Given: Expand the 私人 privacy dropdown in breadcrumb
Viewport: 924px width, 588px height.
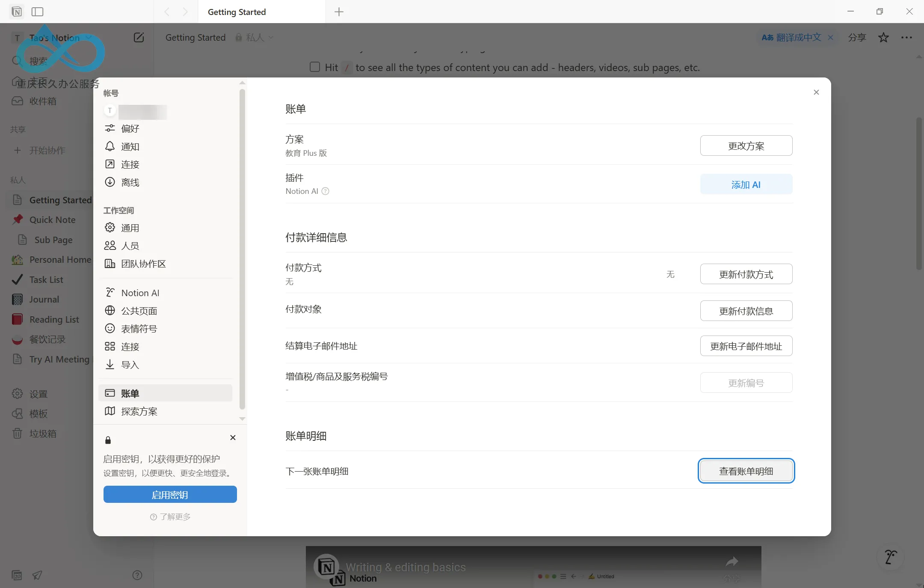Looking at the screenshot, I should tap(254, 38).
